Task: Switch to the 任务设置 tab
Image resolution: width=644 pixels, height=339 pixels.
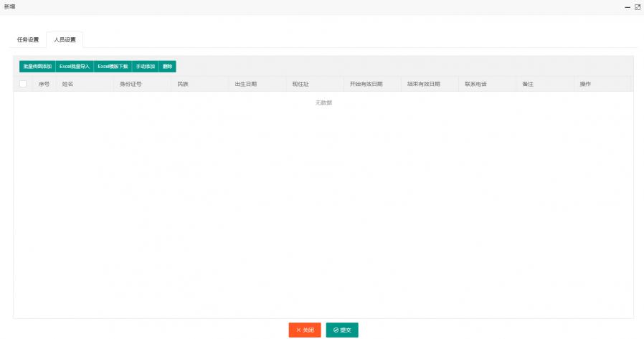Action: click(x=28, y=39)
